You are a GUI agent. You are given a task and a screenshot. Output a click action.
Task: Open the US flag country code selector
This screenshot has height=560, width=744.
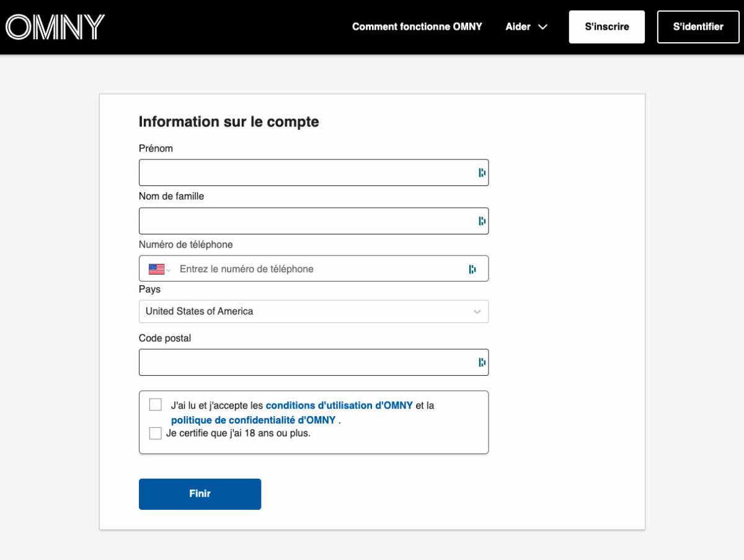tap(159, 269)
